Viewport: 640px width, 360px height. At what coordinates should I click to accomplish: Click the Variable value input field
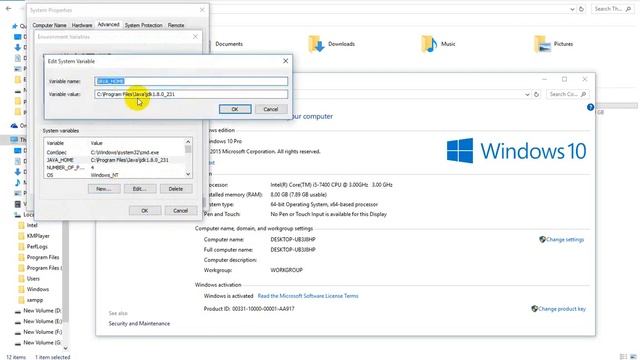pyautogui.click(x=191, y=94)
